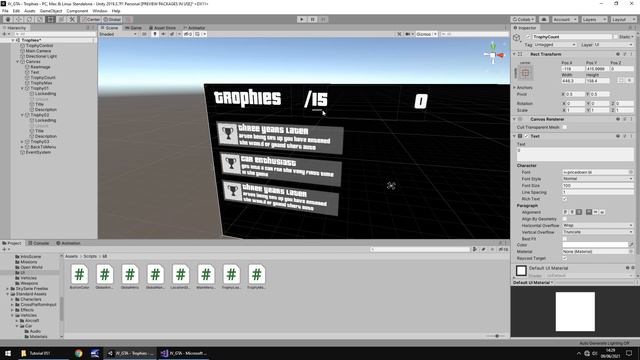Open the Window menu

pos(100,11)
